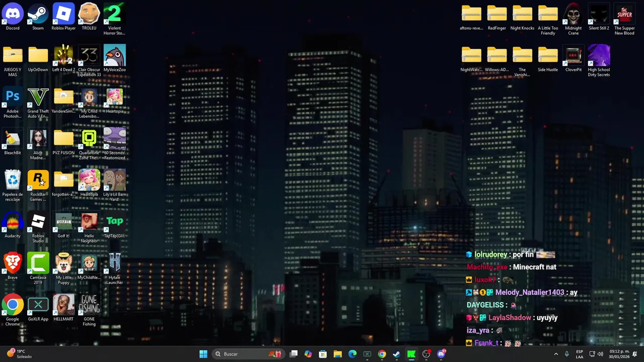Open Roblox Studio shortcut

pyautogui.click(x=38, y=228)
